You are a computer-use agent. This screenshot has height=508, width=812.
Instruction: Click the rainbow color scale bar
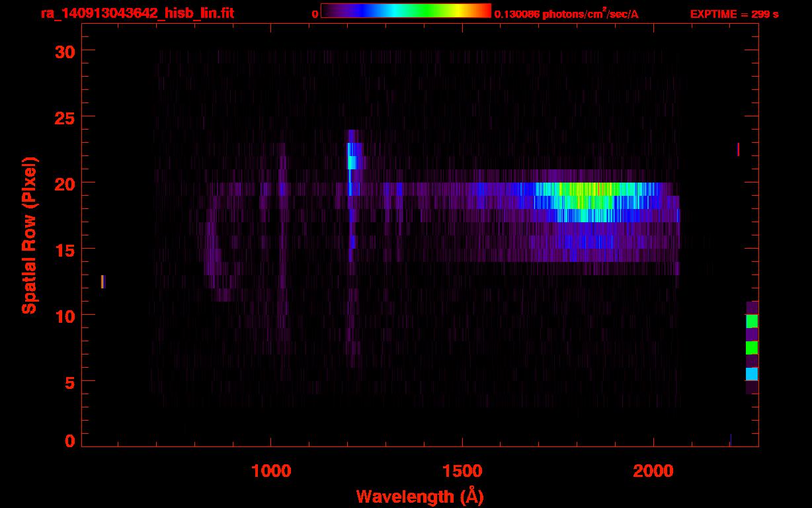point(406,11)
